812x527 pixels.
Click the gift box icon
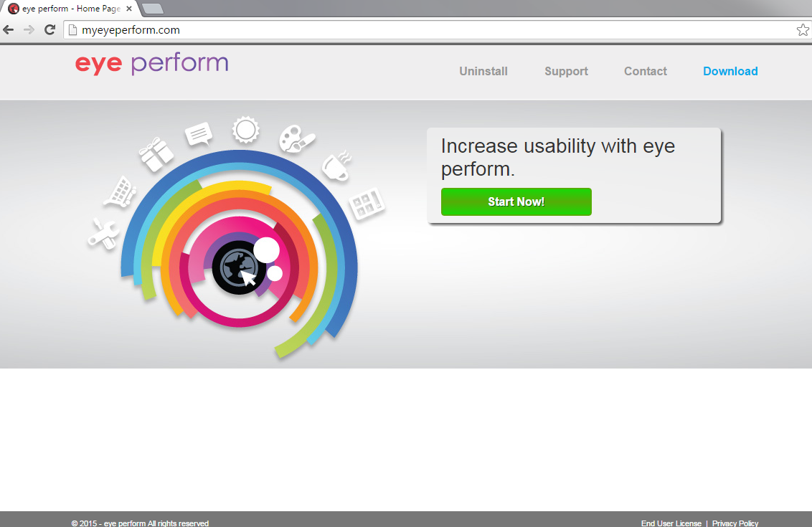click(x=156, y=154)
